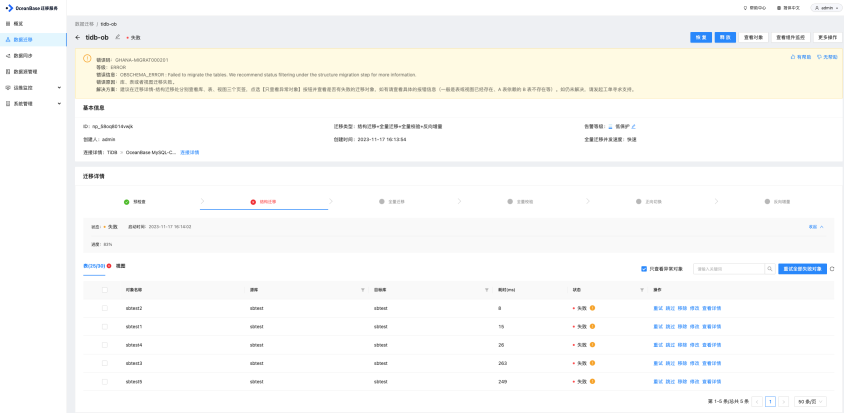Click the orange info icon in sbtest5 row

click(592, 381)
